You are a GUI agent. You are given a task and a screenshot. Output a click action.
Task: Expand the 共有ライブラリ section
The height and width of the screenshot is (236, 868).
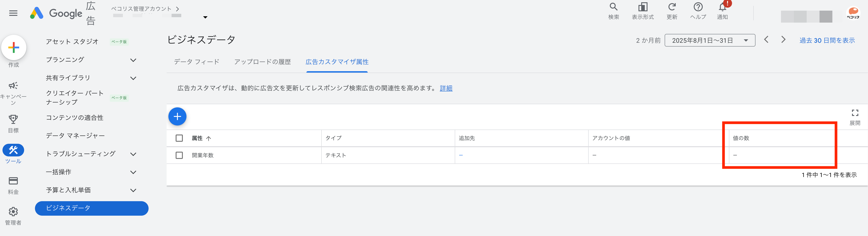[133, 78]
